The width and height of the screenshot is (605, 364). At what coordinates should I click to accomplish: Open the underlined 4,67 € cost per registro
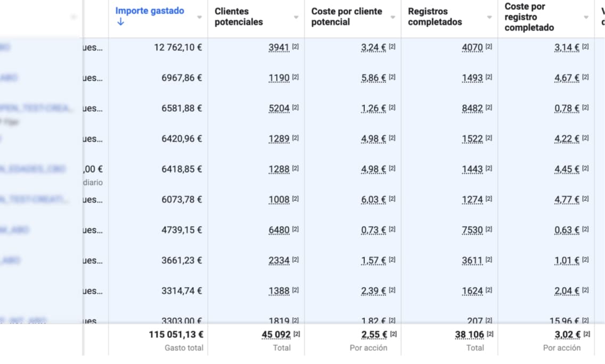pyautogui.click(x=567, y=78)
